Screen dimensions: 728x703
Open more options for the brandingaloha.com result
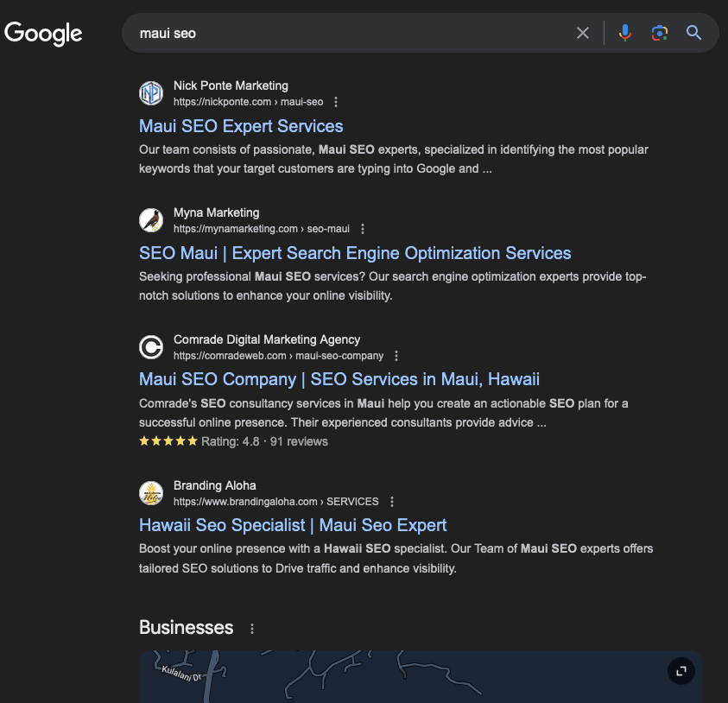[x=392, y=502]
